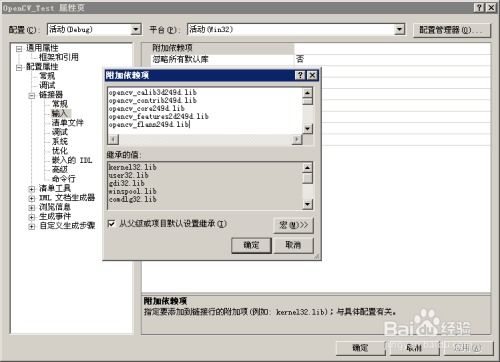Select 输入 under 链接器

60,113
